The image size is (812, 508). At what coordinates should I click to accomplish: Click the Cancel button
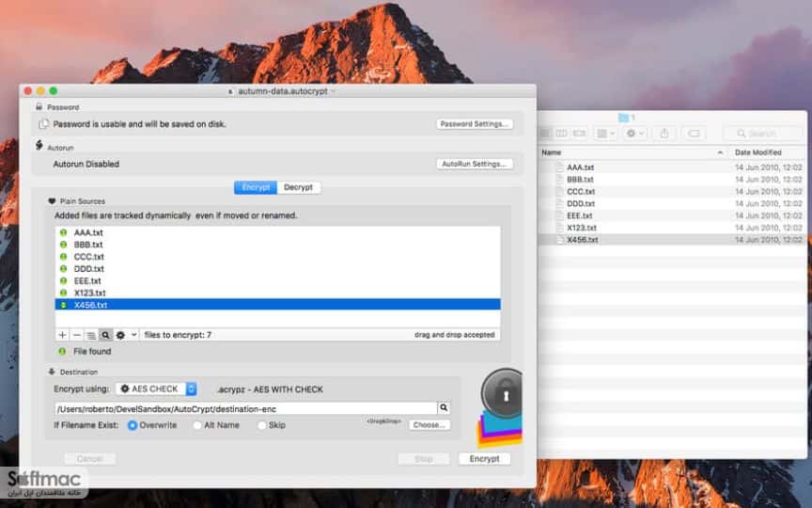pyautogui.click(x=89, y=459)
